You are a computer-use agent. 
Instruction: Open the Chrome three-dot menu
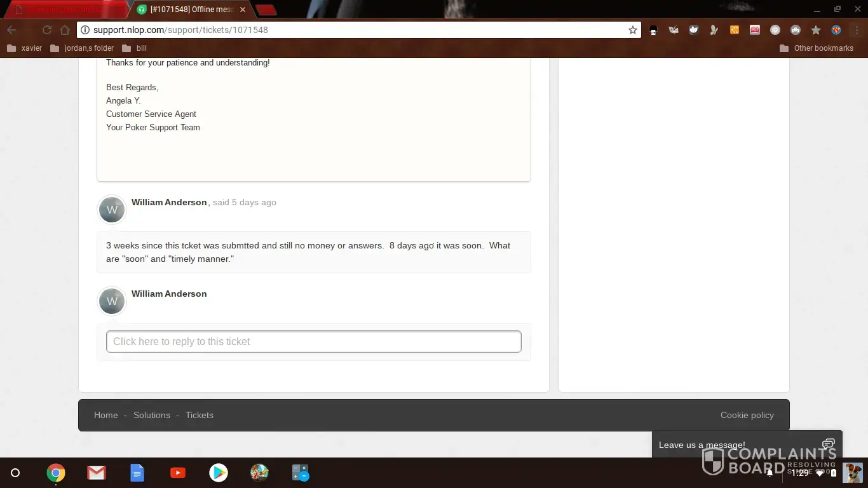(x=856, y=30)
